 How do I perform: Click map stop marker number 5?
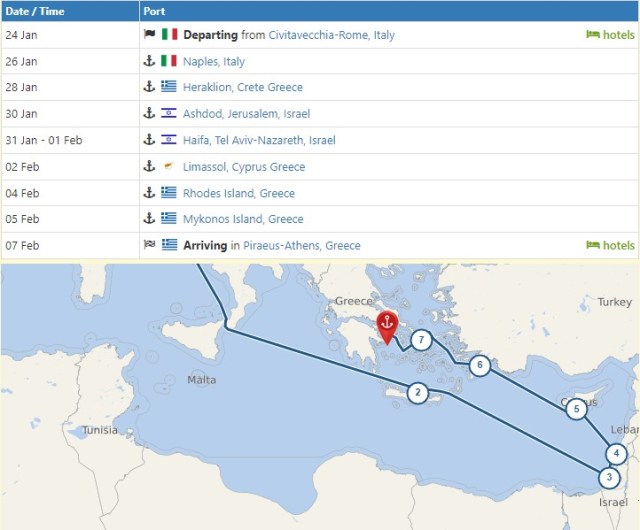(576, 408)
